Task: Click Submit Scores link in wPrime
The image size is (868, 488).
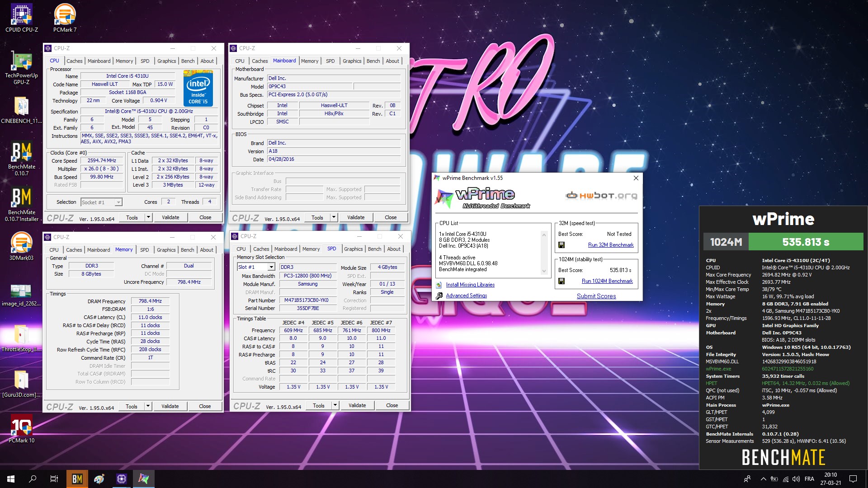Action: [596, 296]
